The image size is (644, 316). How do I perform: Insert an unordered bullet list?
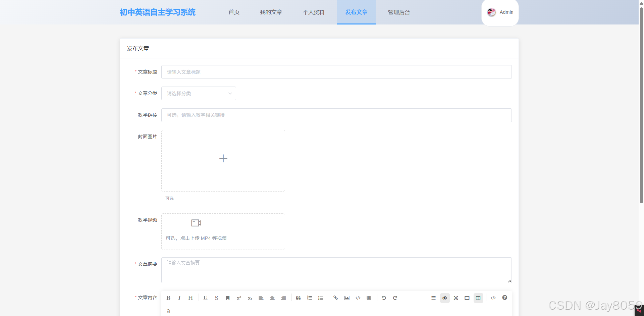(x=321, y=298)
